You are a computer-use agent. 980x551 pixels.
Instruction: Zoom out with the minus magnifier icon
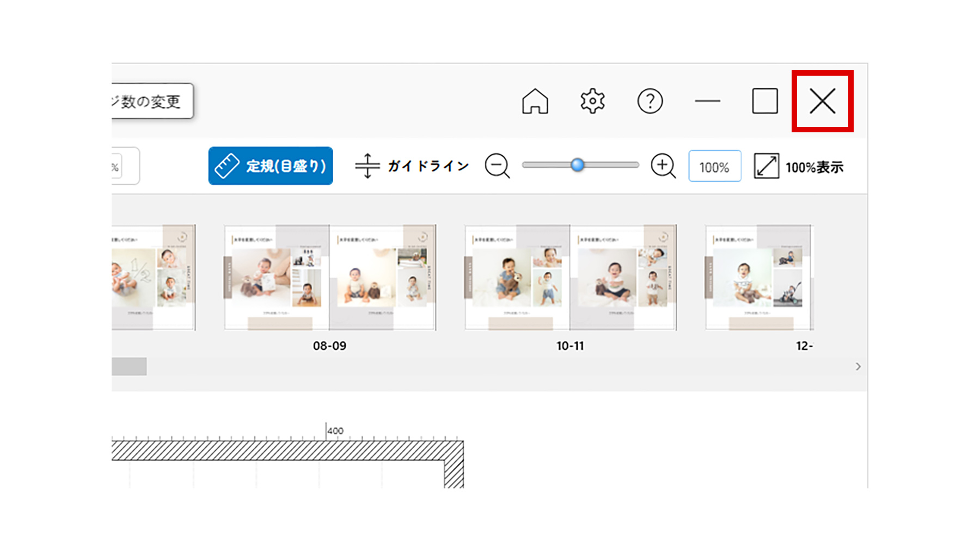pyautogui.click(x=497, y=166)
